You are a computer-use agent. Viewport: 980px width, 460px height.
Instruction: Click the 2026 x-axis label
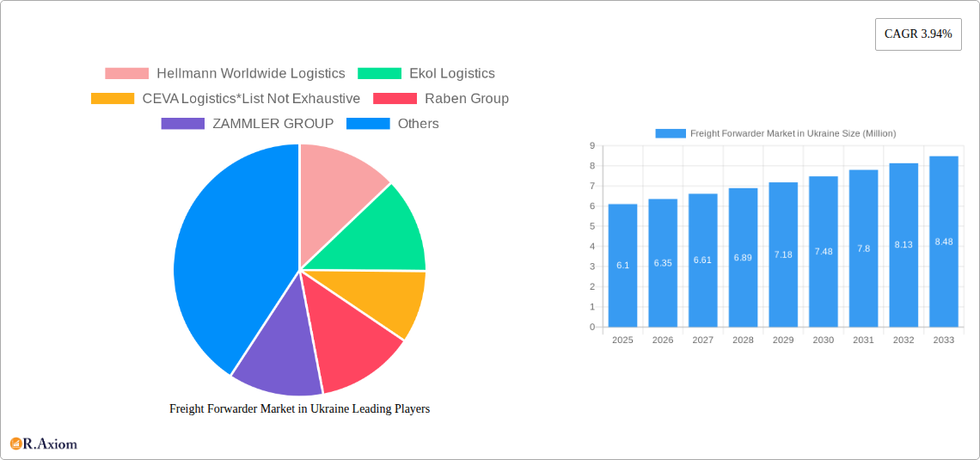[663, 340]
